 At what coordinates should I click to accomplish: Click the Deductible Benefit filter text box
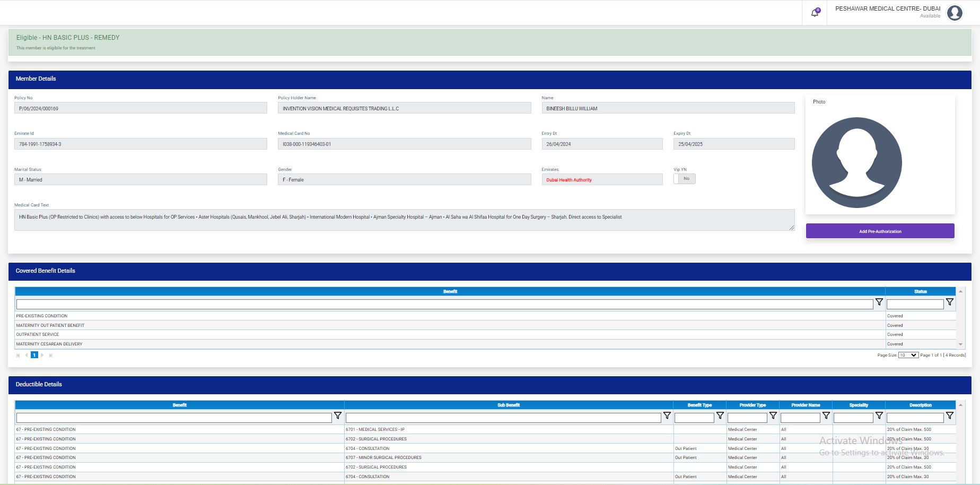click(174, 418)
